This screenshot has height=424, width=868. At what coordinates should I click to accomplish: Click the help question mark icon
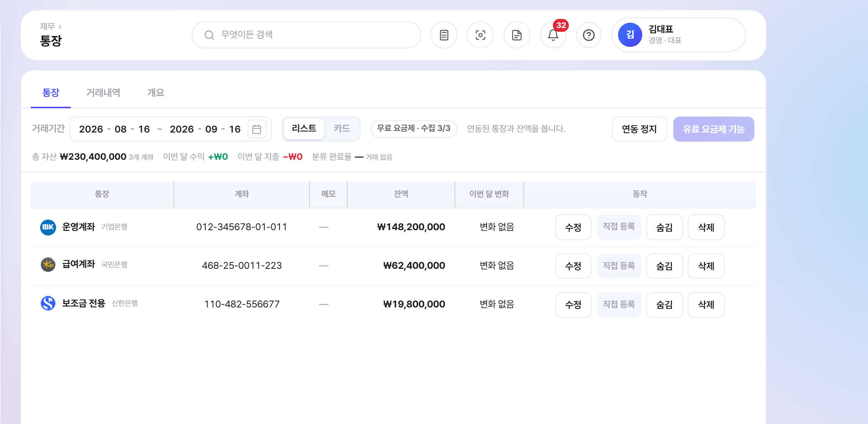click(x=589, y=35)
